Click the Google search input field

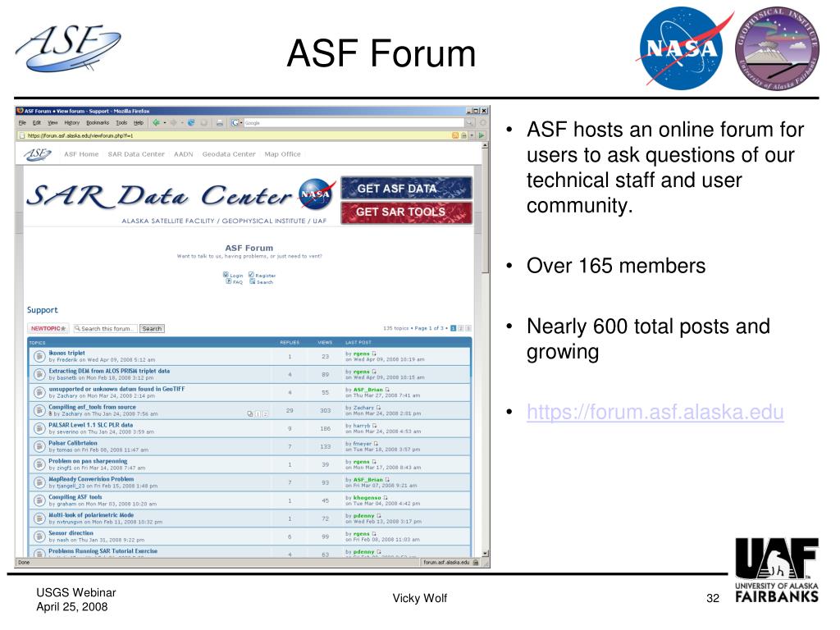(354, 123)
